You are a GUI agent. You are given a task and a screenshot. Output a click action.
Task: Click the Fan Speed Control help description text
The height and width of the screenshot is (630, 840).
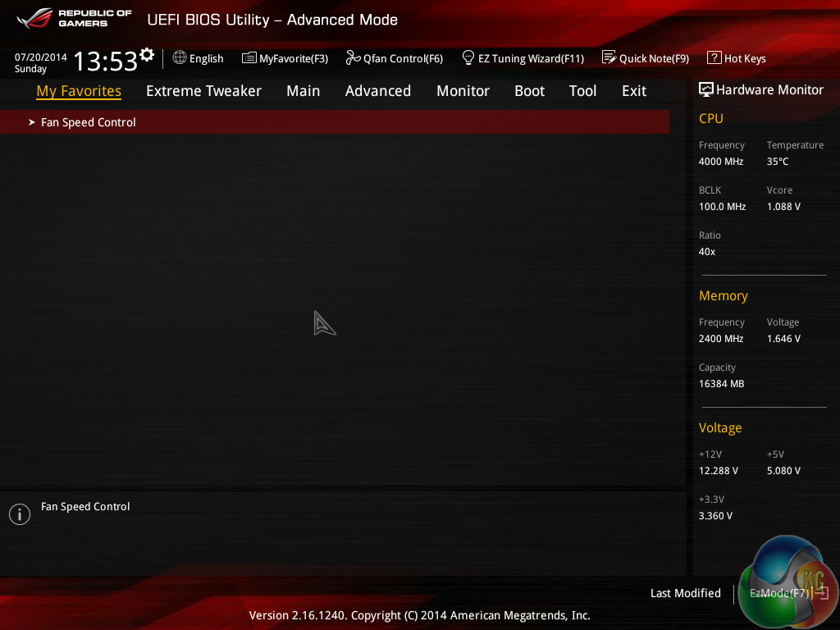pyautogui.click(x=85, y=506)
